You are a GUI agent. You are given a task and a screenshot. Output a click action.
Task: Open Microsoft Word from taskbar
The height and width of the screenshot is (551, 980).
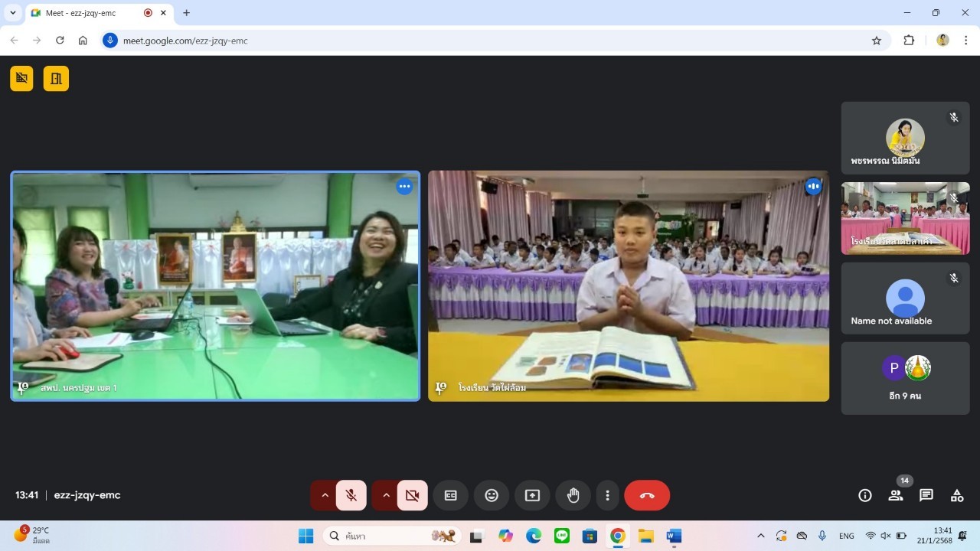coord(674,536)
